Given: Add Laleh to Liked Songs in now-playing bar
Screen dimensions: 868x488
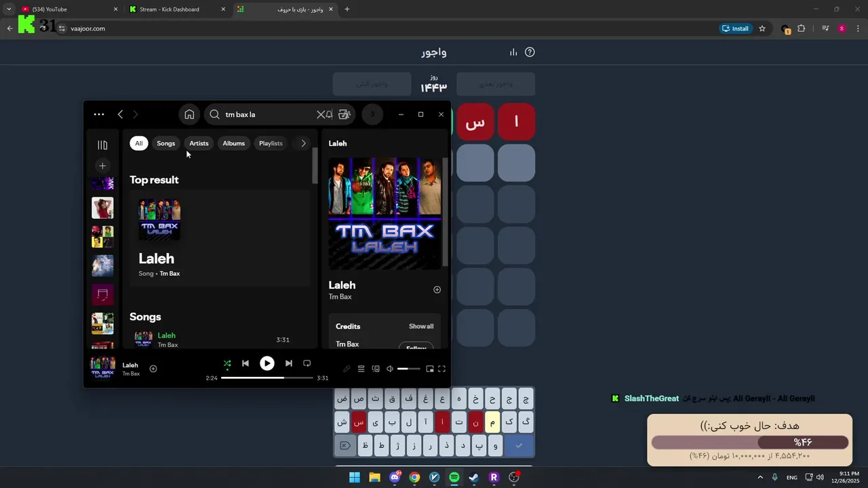Looking at the screenshot, I should pos(153,369).
